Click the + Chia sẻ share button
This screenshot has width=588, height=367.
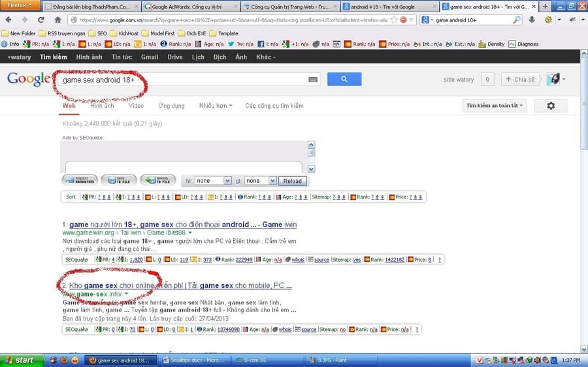[x=520, y=79]
